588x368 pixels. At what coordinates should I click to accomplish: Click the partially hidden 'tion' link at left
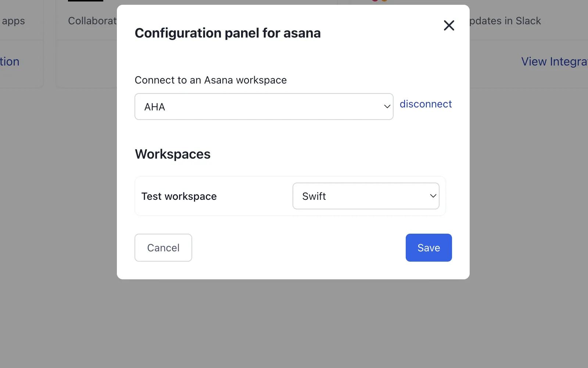(x=10, y=62)
